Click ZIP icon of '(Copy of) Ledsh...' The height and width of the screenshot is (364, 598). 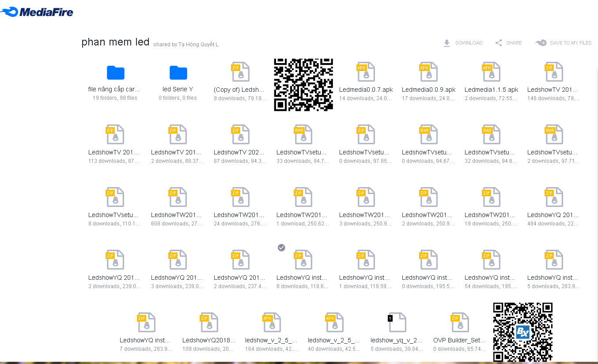pos(241,71)
